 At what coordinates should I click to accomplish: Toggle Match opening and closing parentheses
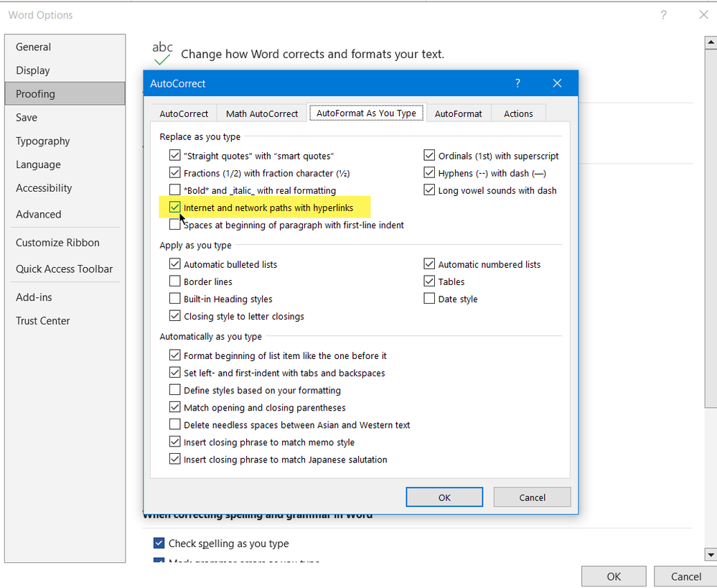[174, 407]
